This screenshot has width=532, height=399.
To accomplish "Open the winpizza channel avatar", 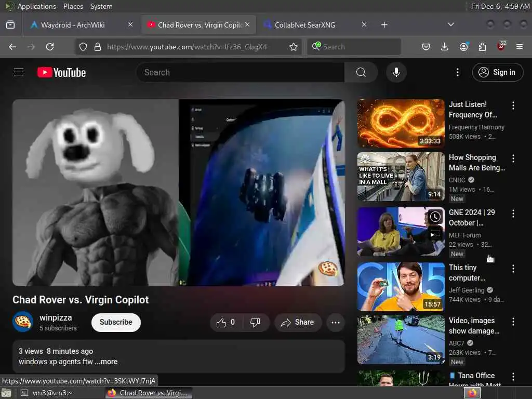I will (x=23, y=322).
